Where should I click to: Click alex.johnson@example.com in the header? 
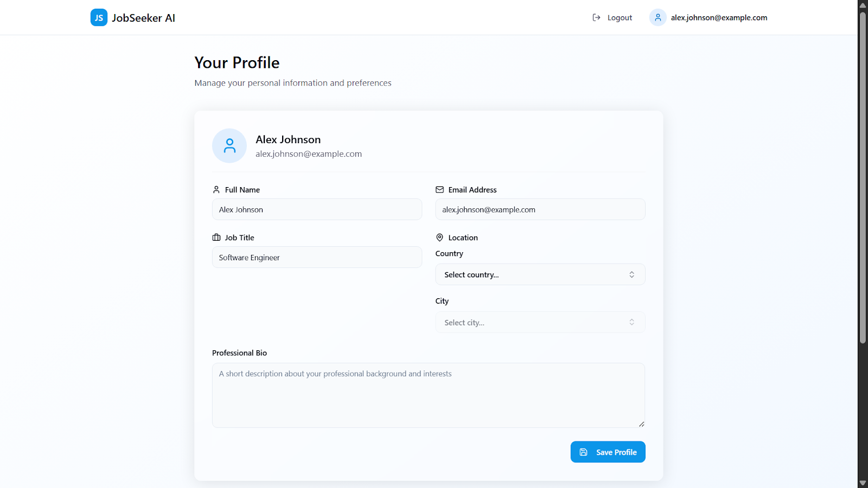(x=719, y=17)
